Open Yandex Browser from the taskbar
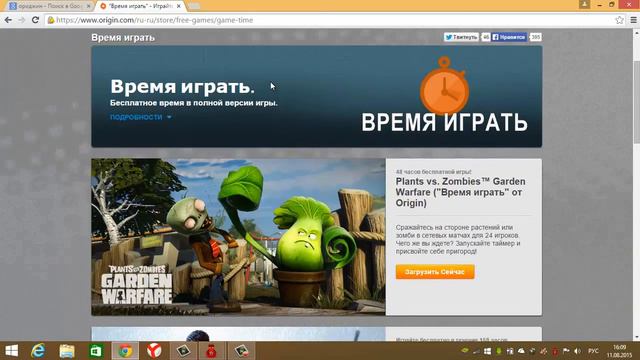The width and height of the screenshot is (640, 360). point(154,351)
